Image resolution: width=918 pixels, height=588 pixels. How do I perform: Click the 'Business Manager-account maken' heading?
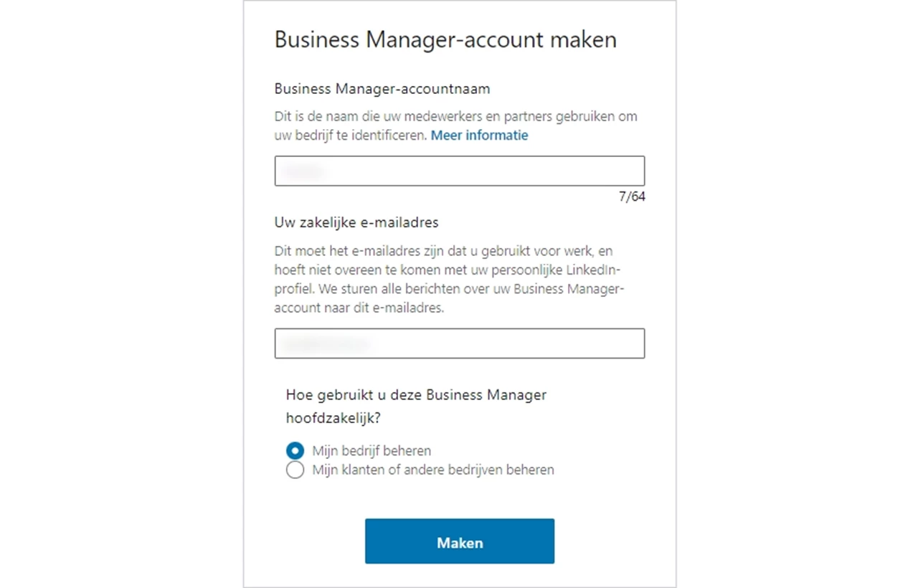pyautogui.click(x=445, y=39)
